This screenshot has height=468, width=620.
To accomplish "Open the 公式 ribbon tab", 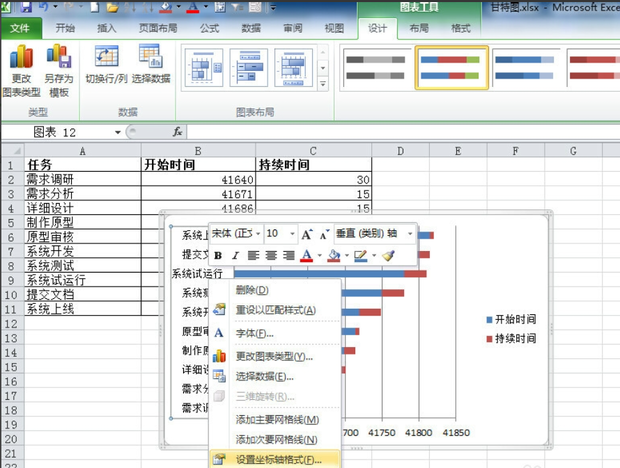I will click(x=210, y=28).
